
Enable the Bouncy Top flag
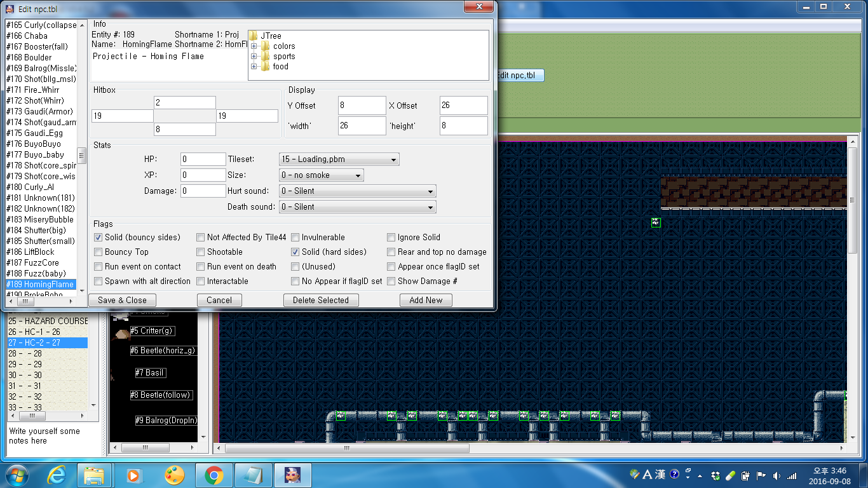pos(98,252)
